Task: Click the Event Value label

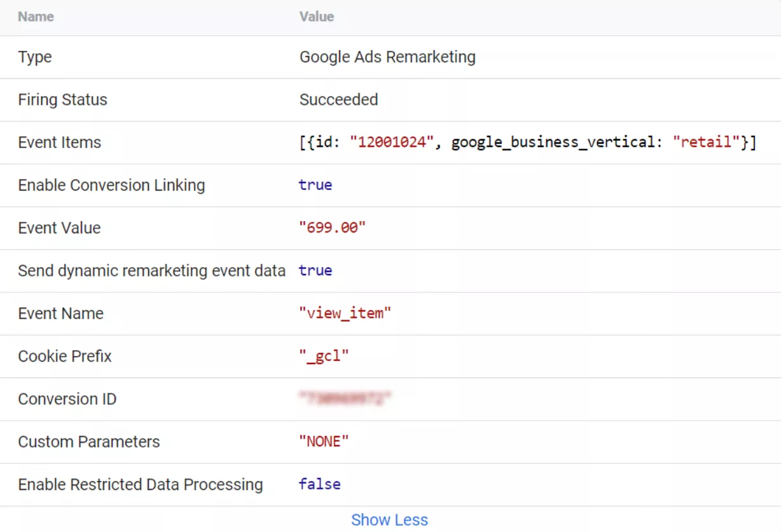Action: click(59, 228)
